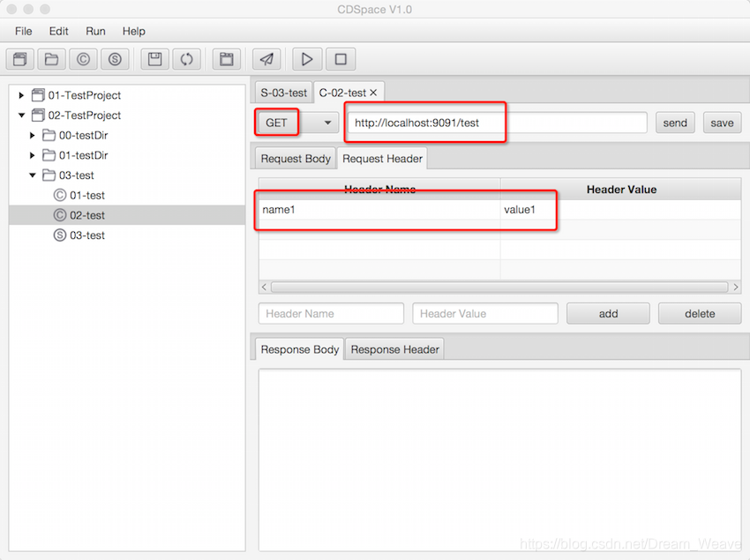Click the send button
The image size is (750, 560).
[x=675, y=123]
